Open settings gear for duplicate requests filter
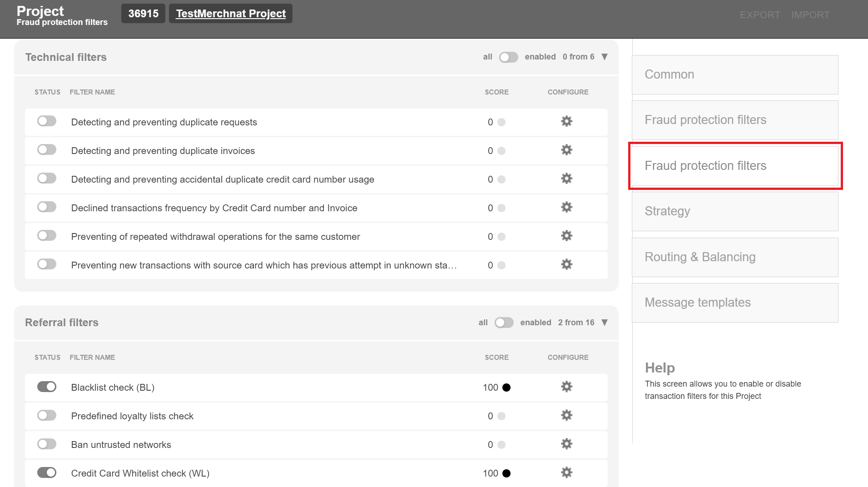The width and height of the screenshot is (868, 487). click(566, 121)
